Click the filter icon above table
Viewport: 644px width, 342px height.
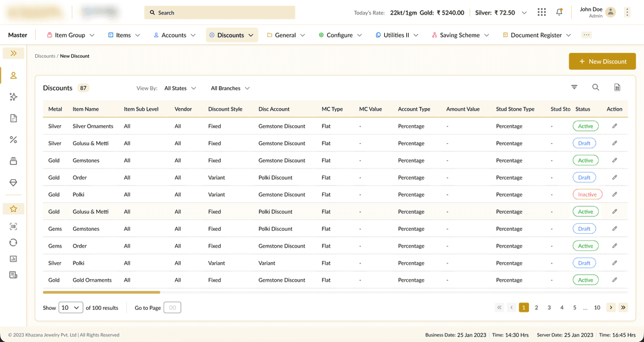pos(574,87)
